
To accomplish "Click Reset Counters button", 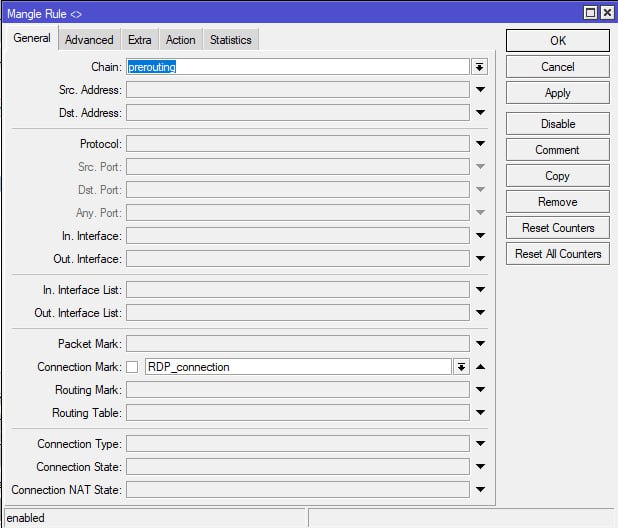I will (x=558, y=228).
